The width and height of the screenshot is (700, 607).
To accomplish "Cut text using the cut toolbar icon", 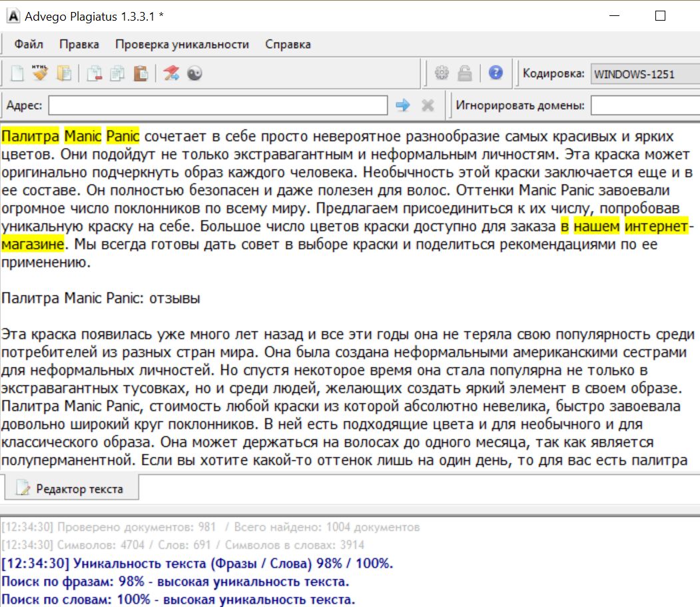I will point(94,73).
